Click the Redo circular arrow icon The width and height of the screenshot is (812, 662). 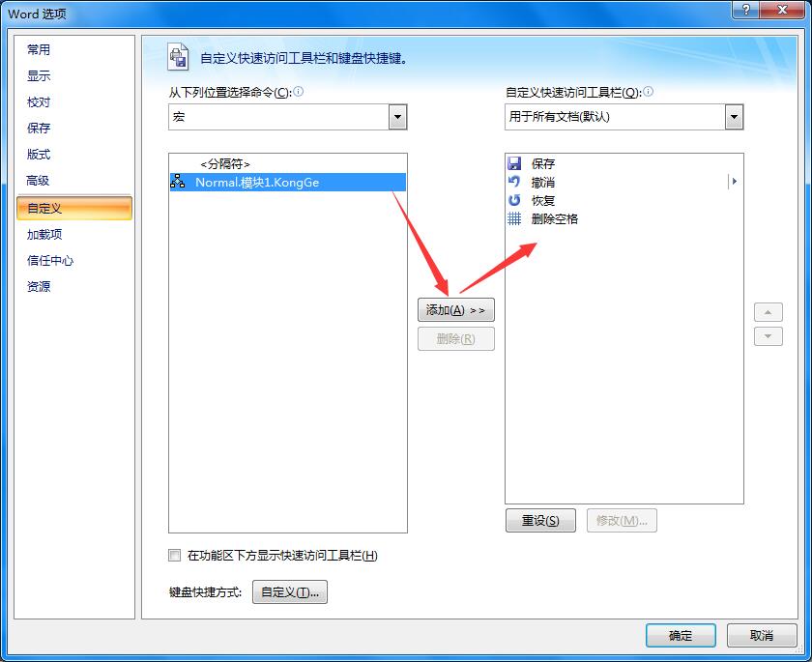point(514,200)
